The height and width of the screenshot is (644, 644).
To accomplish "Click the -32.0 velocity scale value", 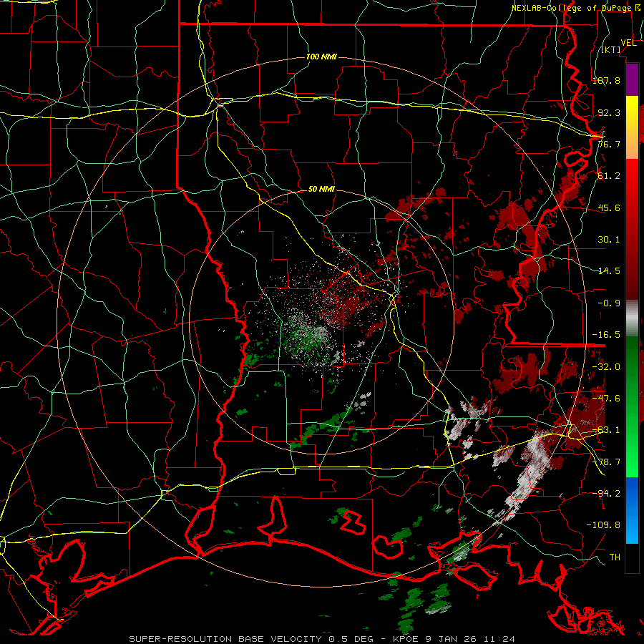I will (x=606, y=367).
